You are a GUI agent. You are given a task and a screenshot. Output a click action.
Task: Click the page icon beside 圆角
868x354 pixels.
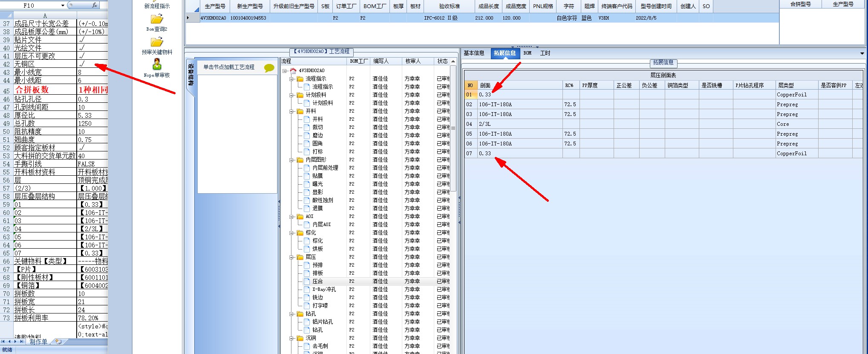[x=307, y=143]
